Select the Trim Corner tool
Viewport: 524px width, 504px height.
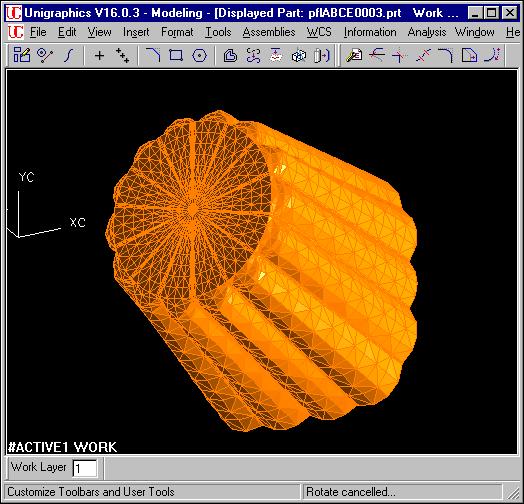click(x=400, y=55)
